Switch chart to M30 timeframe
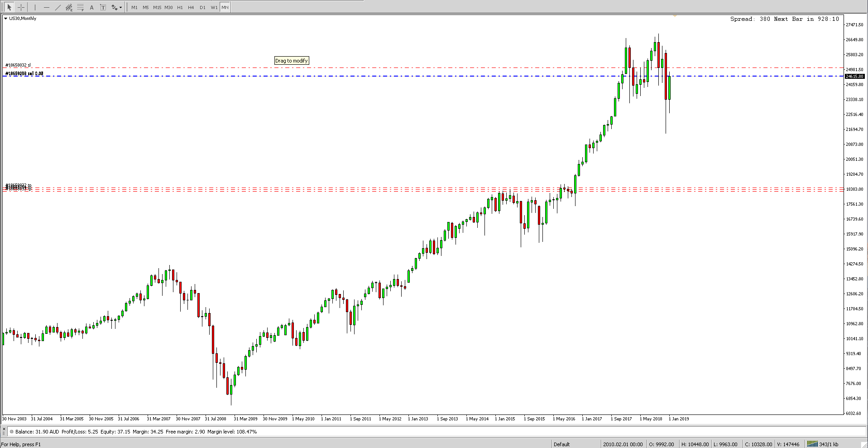The image size is (868, 448). 168,7
